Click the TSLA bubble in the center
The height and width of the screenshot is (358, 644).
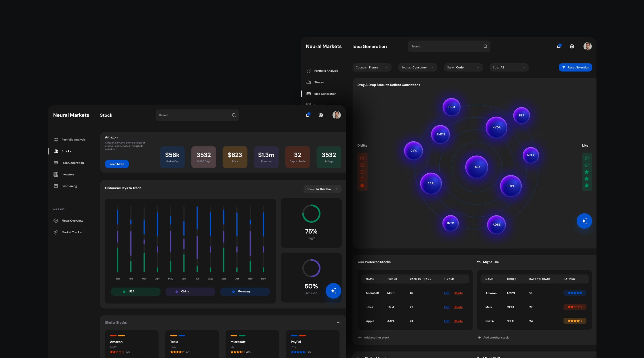click(x=477, y=167)
